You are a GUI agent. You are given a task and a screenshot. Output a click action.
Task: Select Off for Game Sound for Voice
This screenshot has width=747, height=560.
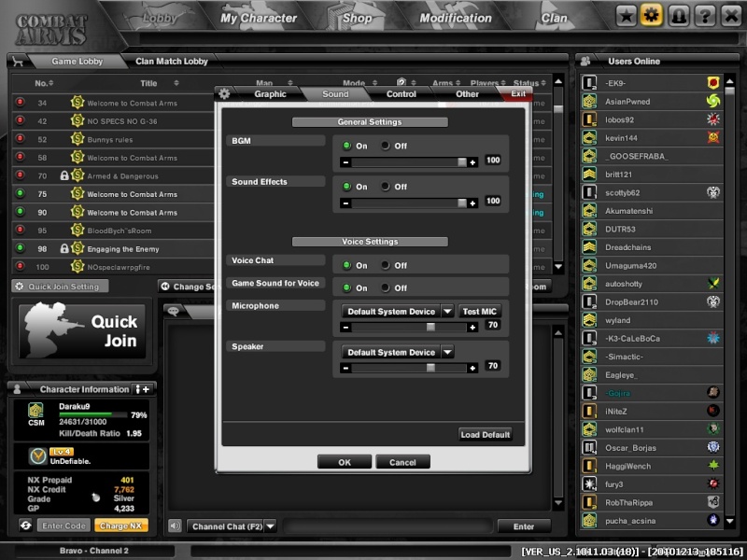[385, 287]
